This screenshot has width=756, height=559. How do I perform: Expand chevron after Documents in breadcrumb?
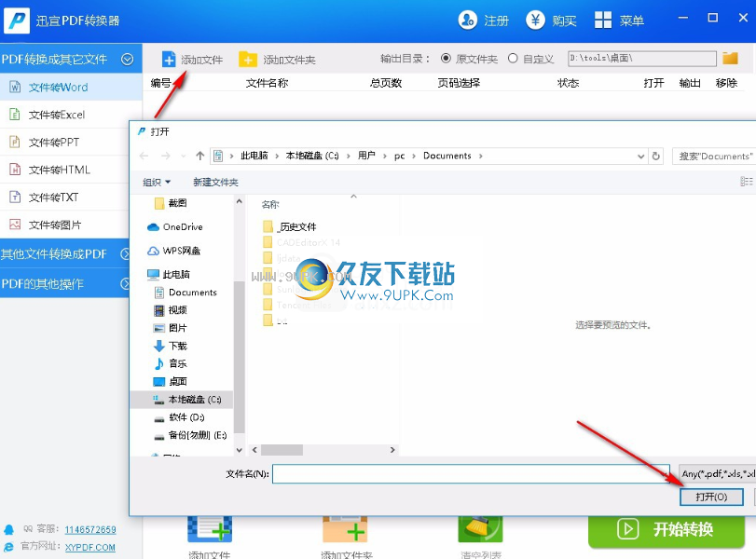(481, 156)
